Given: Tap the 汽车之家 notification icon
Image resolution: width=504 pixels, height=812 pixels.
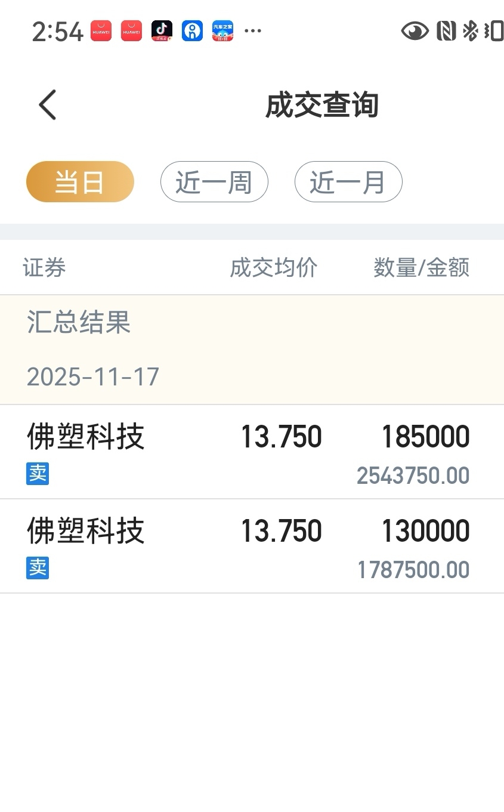Looking at the screenshot, I should 222,31.
